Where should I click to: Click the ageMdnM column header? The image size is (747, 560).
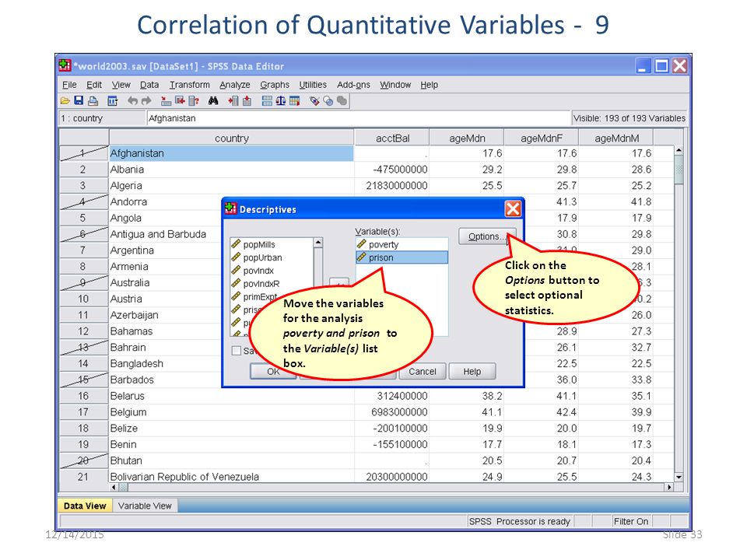click(x=616, y=138)
